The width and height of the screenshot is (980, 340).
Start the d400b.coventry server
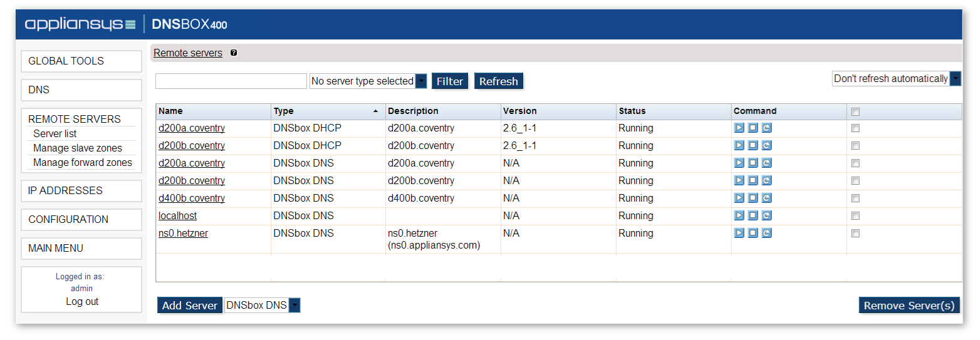[739, 198]
